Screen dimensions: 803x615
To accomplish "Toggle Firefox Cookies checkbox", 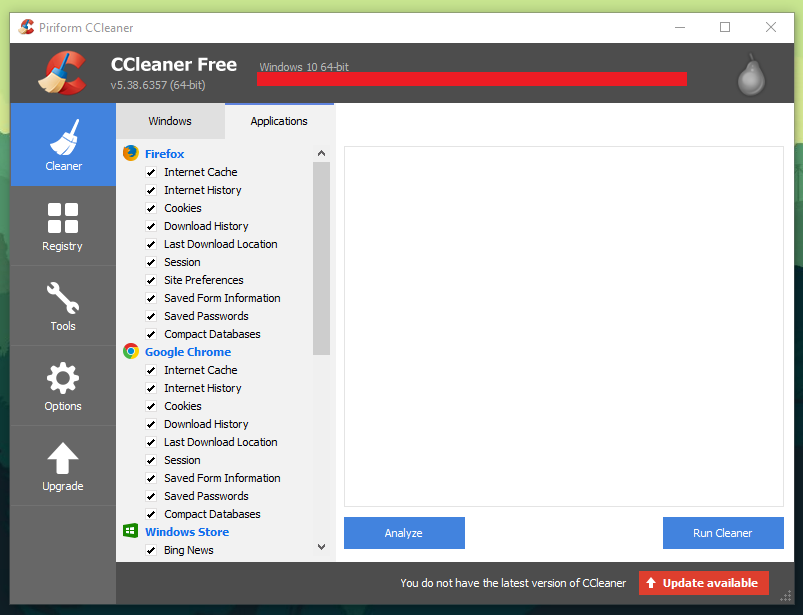I will click(x=151, y=208).
